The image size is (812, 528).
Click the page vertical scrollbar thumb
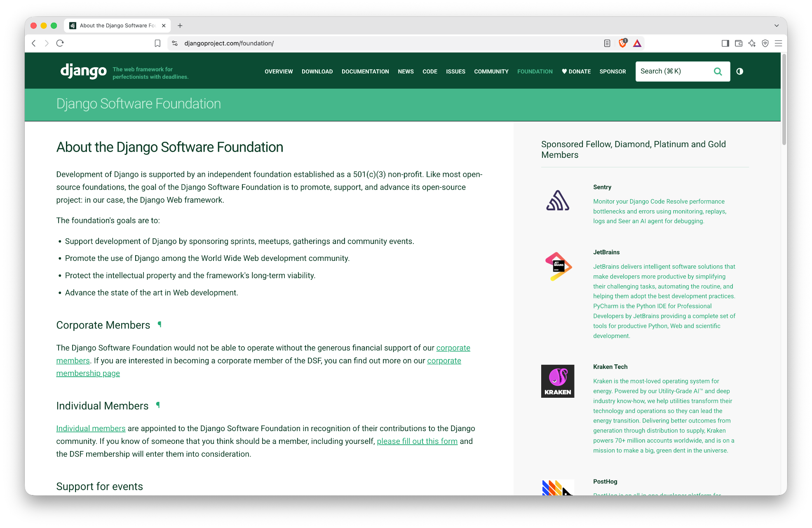[784, 99]
